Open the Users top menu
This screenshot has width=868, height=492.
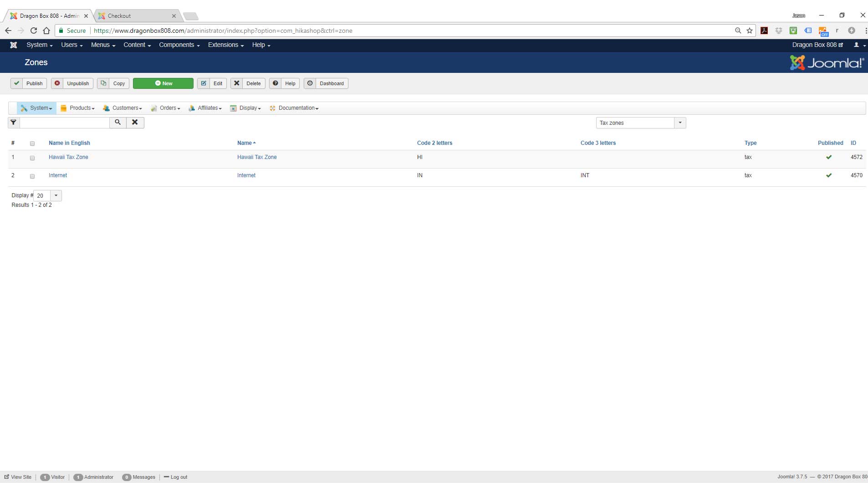[x=72, y=45]
